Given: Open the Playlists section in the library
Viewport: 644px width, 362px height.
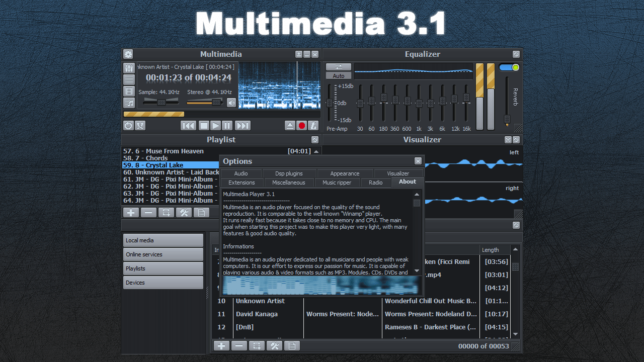Looking at the screenshot, I should (164, 268).
